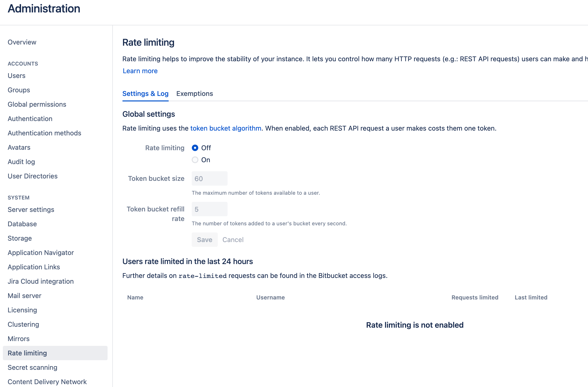Switch to the Exemptions tab

(194, 94)
